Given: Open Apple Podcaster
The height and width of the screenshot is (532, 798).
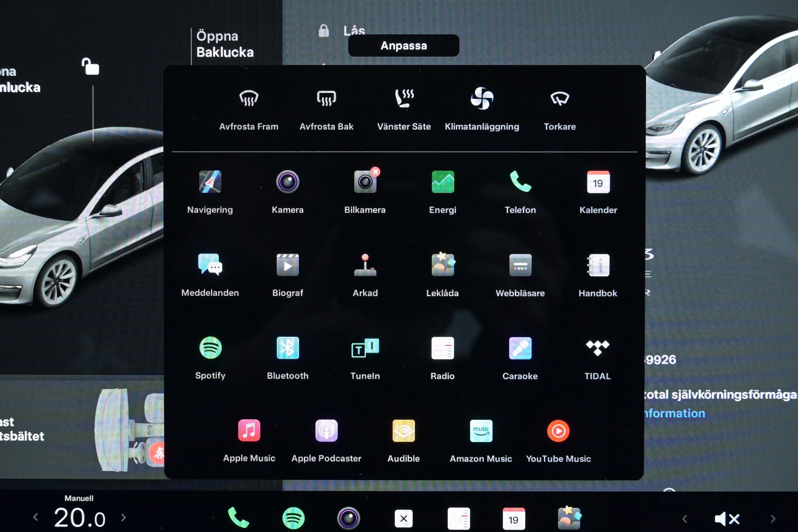Looking at the screenshot, I should coord(327,441).
